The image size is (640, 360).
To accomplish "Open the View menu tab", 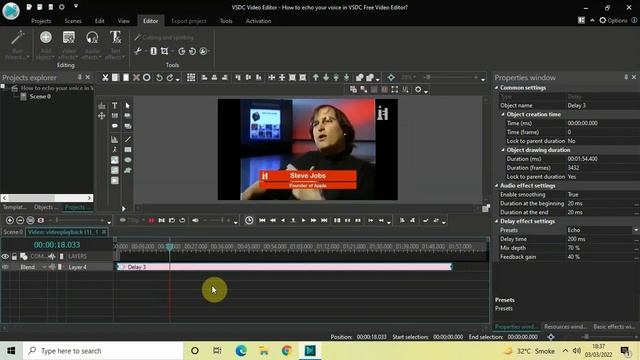I will pos(124,21).
